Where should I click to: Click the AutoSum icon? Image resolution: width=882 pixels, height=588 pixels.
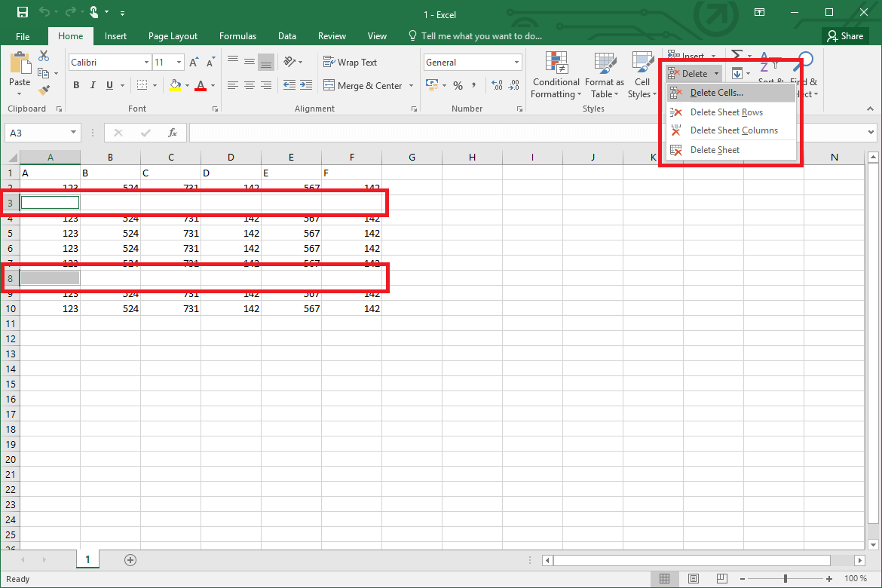736,55
